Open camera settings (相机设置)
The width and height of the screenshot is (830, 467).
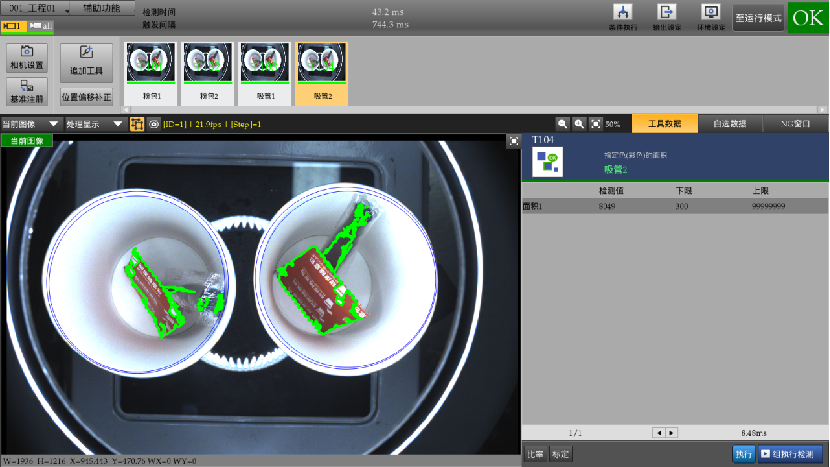click(x=27, y=57)
